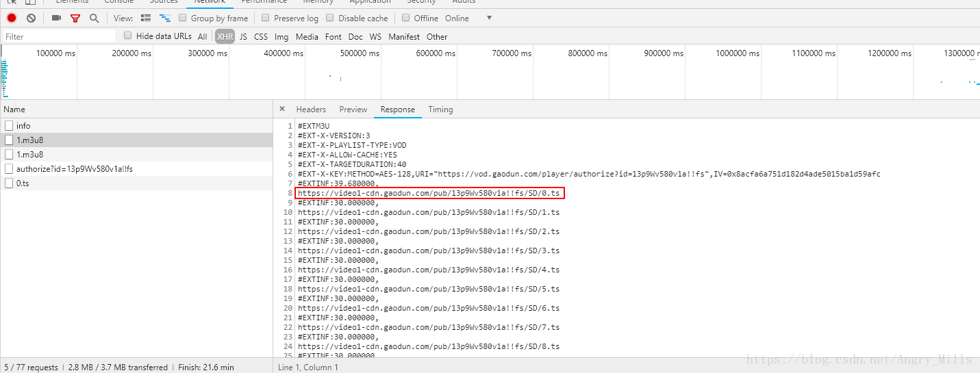Close the request details pane

tap(282, 109)
